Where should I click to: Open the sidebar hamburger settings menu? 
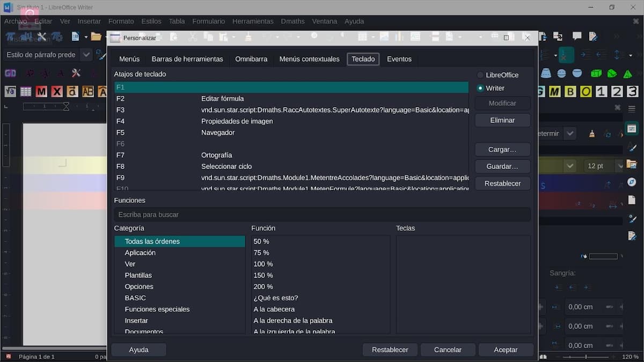click(633, 108)
